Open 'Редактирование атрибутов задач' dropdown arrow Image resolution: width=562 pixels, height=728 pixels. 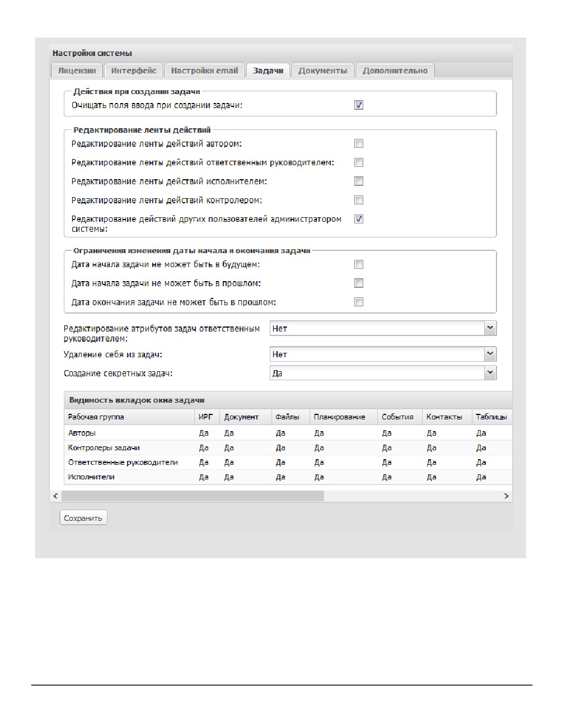click(x=490, y=328)
